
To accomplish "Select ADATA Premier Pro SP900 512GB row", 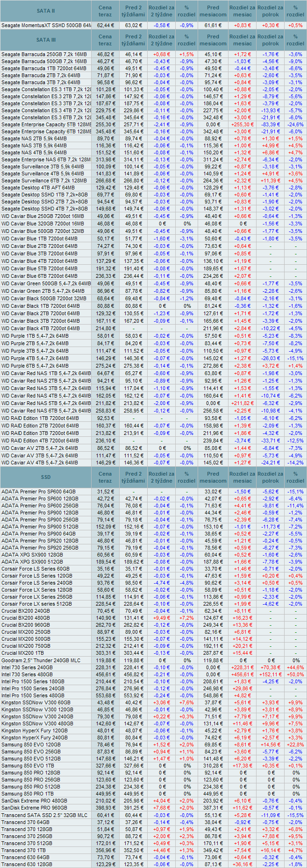I will pyautogui.click(x=153, y=527).
